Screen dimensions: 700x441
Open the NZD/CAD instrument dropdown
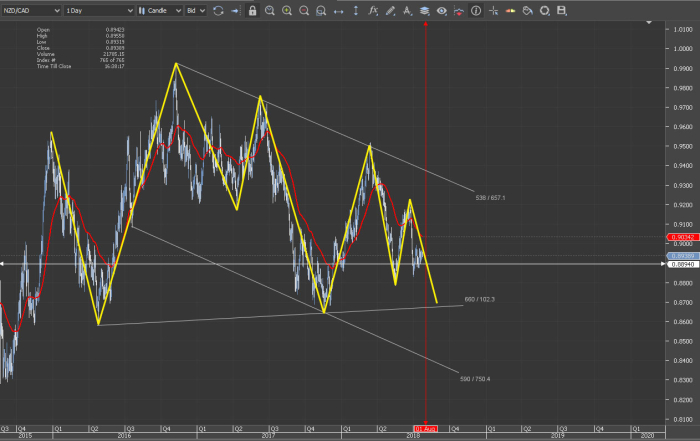click(x=31, y=10)
